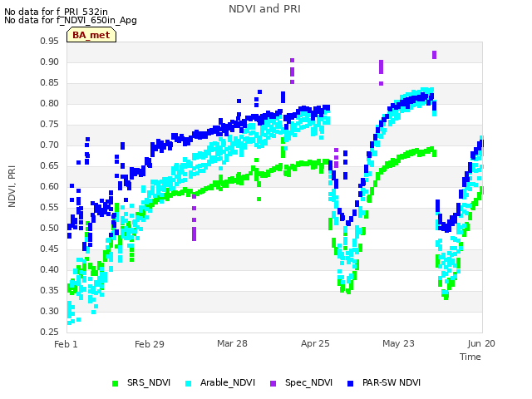The width and height of the screenshot is (532, 399).
Task: Click the Feb 29 x-axis label
Action: coord(150,344)
